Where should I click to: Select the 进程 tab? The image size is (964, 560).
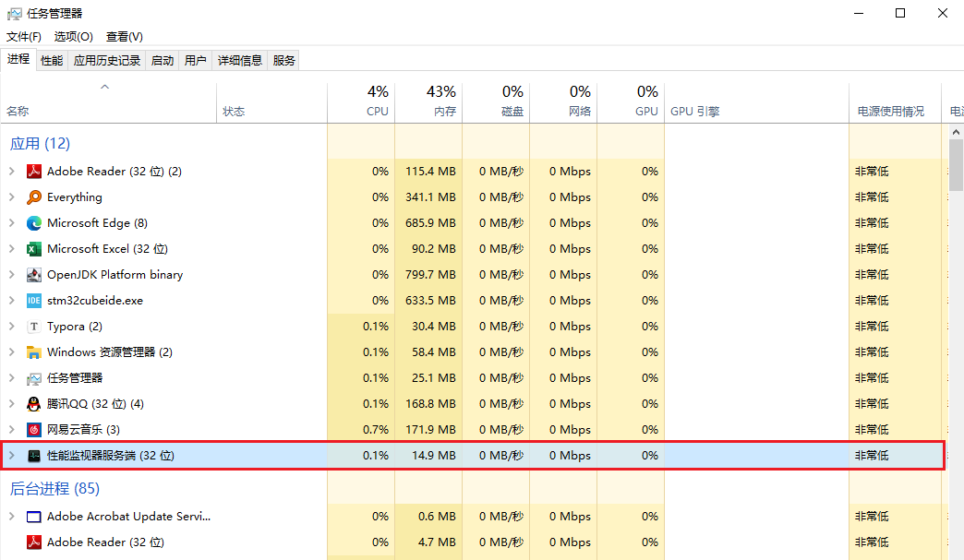18,59
